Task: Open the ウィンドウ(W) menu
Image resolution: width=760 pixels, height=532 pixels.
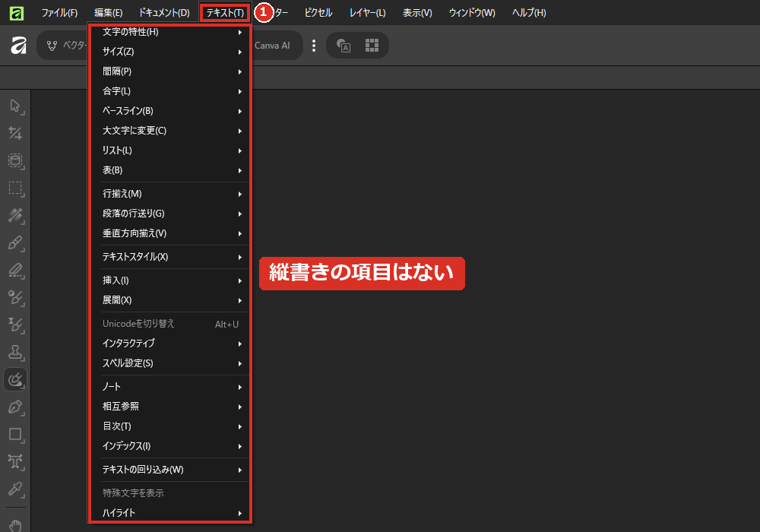Action: (x=472, y=13)
